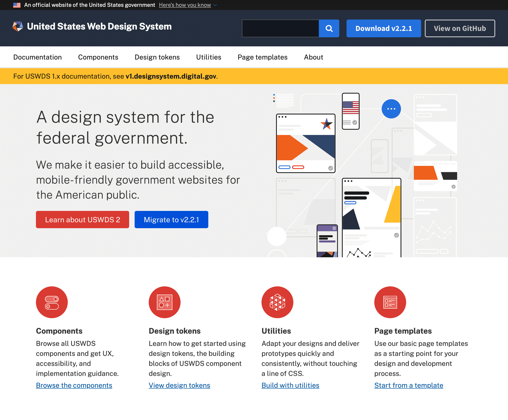This screenshot has height=420, width=508.
Task: Click the Page templates layout circle icon
Action: click(390, 302)
